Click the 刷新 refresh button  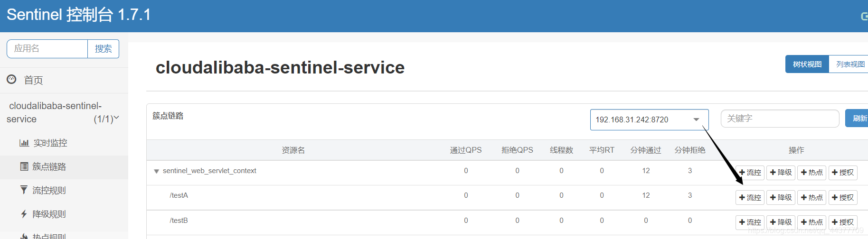[858, 119]
